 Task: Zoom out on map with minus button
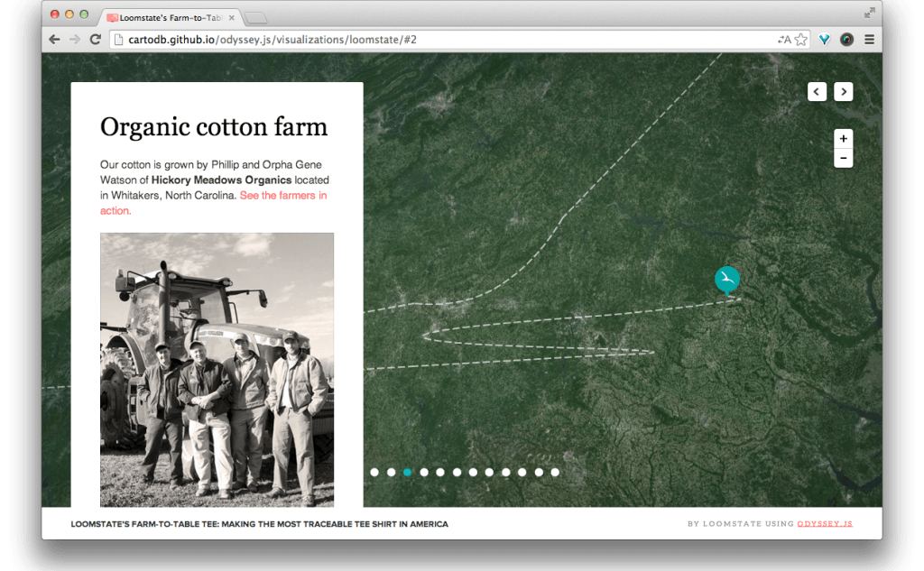(843, 158)
